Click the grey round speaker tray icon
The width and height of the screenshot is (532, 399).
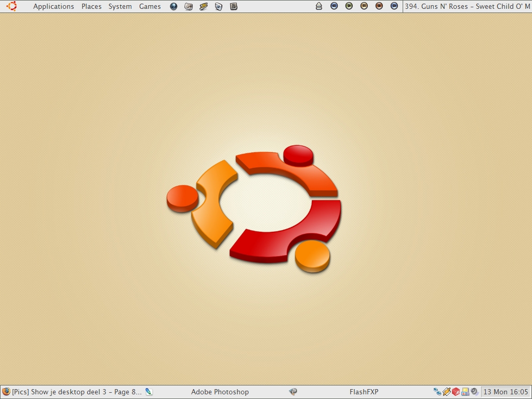(x=474, y=392)
